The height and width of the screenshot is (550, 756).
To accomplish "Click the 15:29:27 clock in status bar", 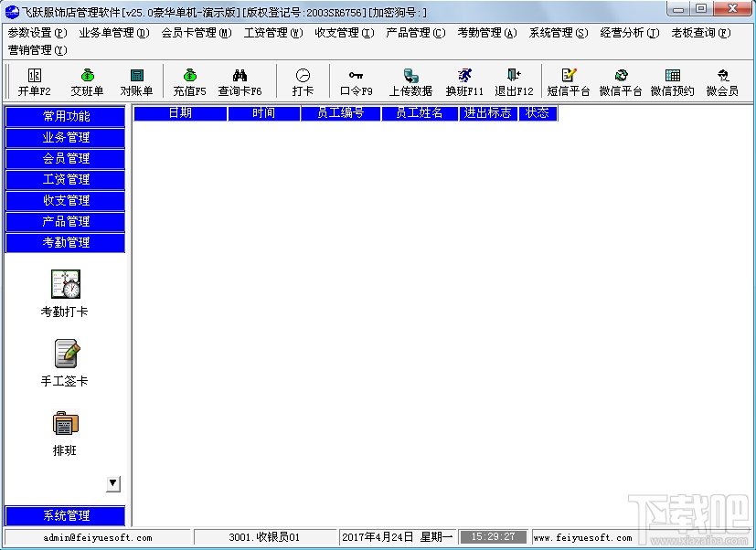I will (494, 537).
